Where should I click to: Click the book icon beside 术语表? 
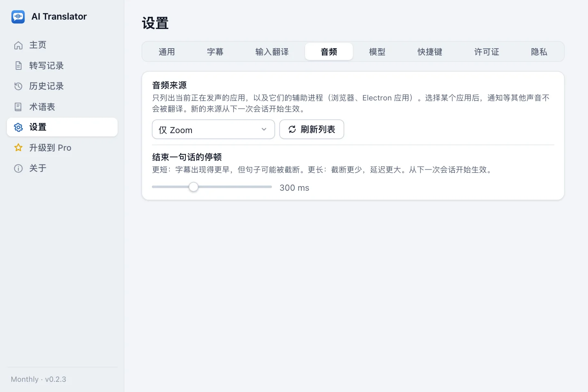coord(18,107)
